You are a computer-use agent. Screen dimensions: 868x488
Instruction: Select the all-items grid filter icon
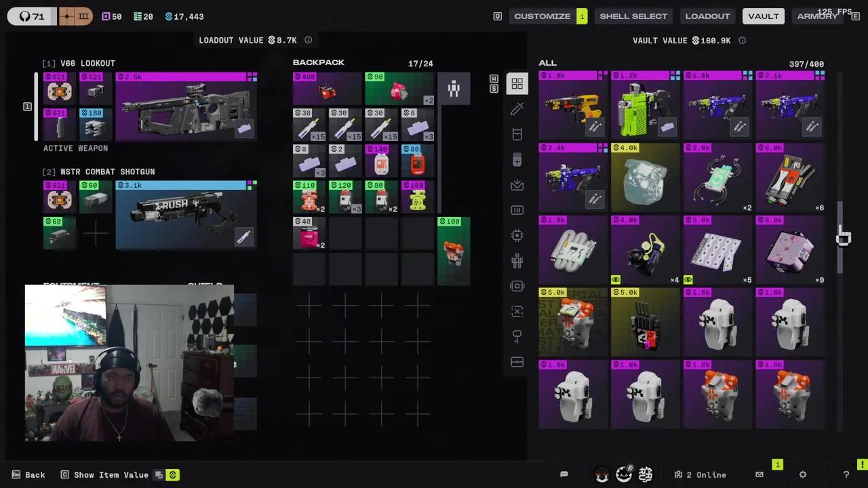tap(517, 84)
